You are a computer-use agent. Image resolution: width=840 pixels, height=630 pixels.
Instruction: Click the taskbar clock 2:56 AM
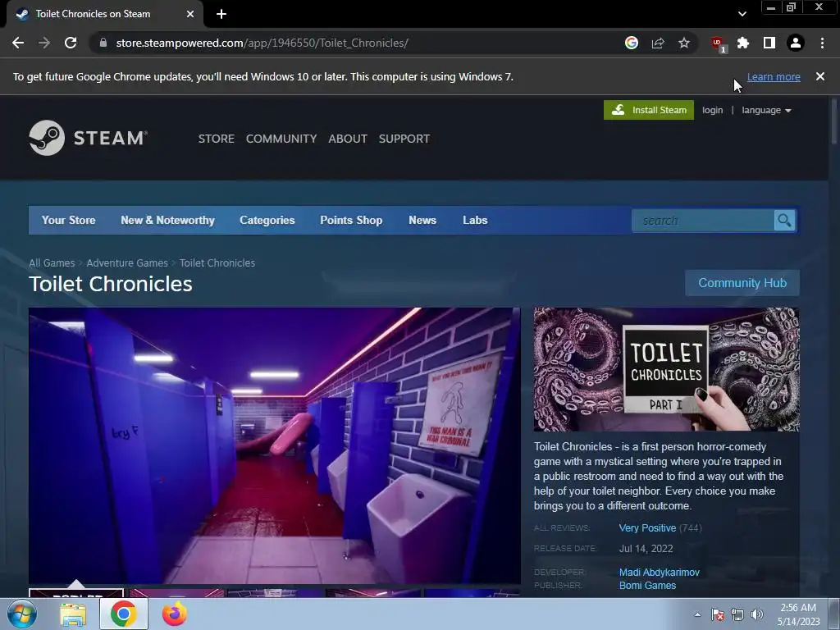[798, 608]
